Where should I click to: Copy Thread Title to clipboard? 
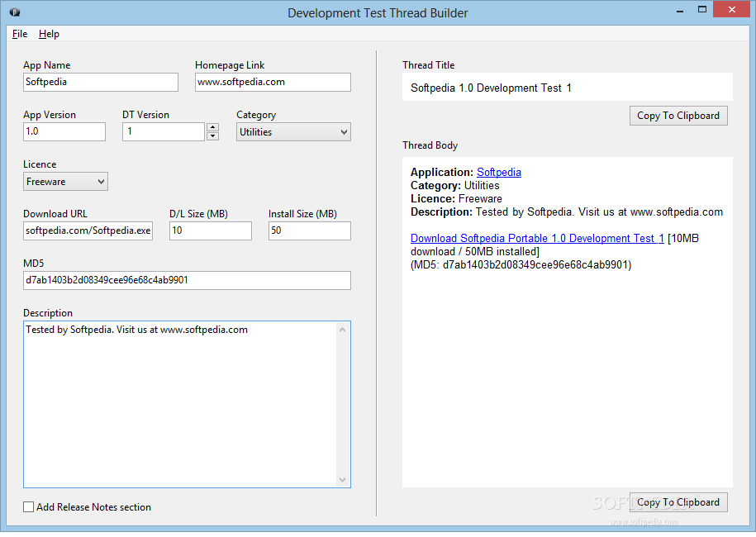(x=678, y=116)
